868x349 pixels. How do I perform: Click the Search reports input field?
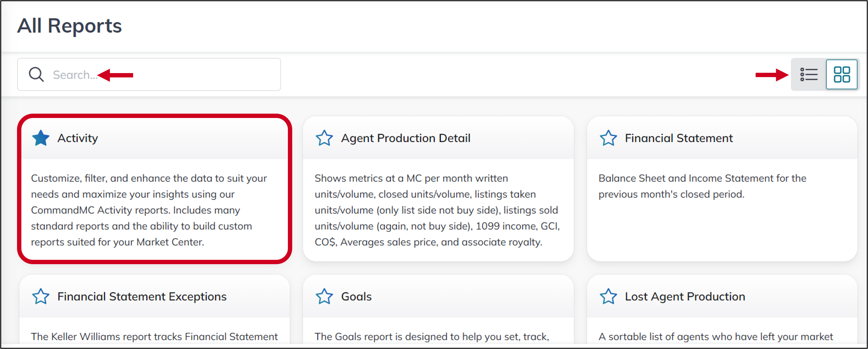coord(149,75)
